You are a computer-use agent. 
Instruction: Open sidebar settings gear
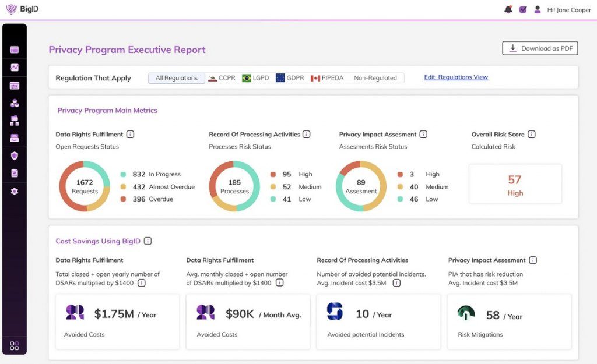tap(15, 191)
